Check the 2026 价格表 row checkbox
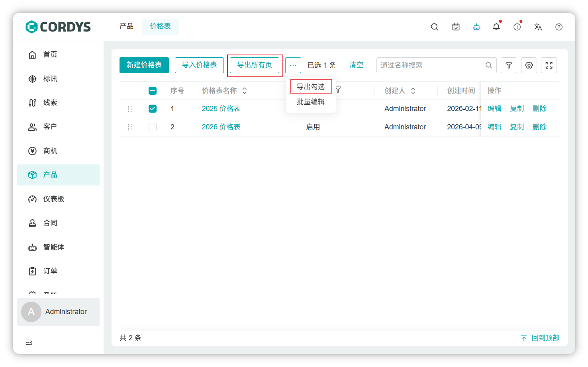Viewport: 588px width, 367px height. [153, 127]
